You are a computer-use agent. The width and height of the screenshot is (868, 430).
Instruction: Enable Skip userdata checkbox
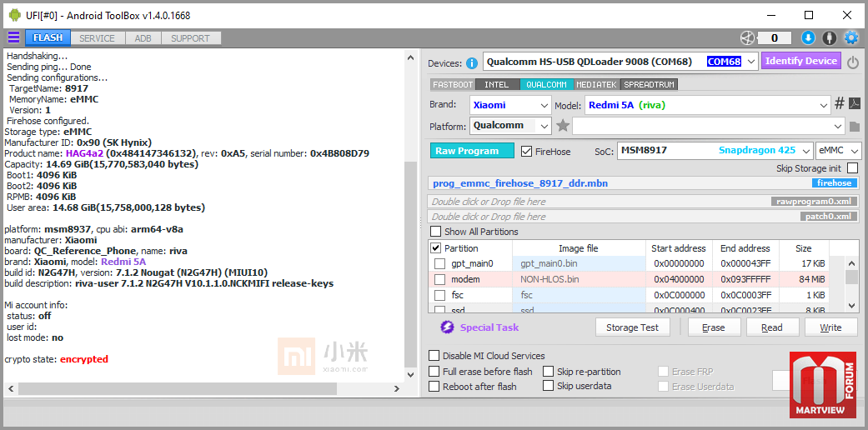point(548,386)
